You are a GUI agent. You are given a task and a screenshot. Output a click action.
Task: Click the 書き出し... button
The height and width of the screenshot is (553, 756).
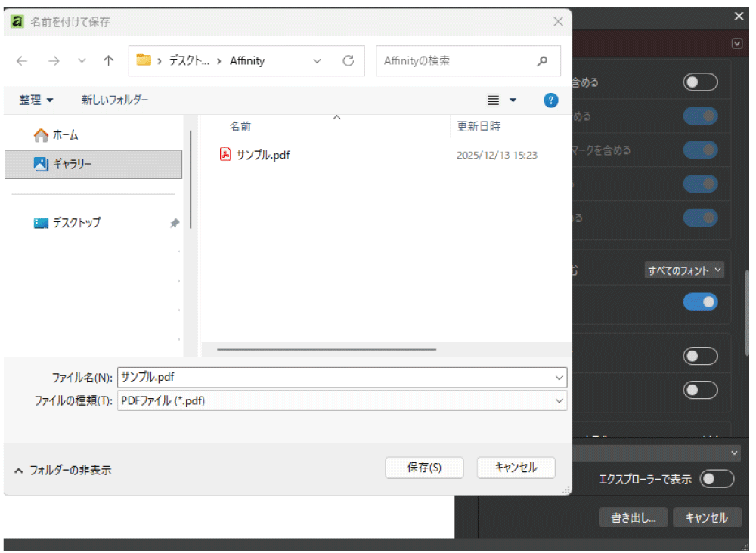(633, 517)
